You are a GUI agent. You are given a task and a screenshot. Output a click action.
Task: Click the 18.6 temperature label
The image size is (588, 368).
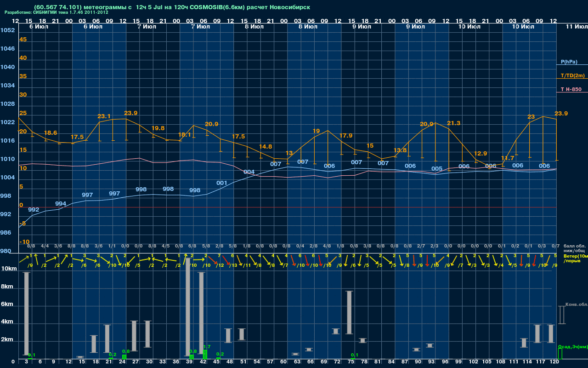tap(51, 133)
